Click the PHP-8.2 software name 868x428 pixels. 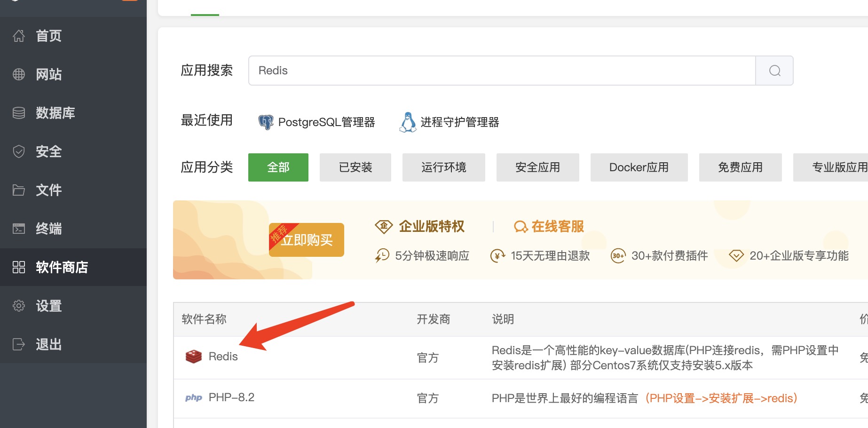click(231, 397)
